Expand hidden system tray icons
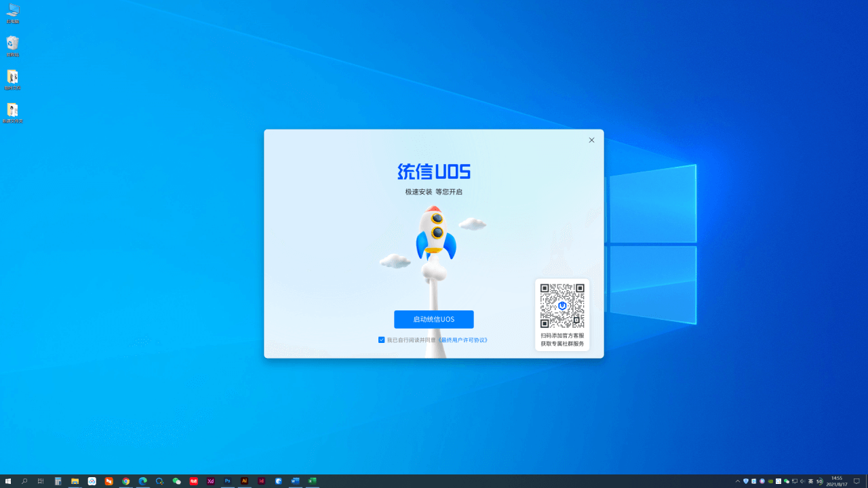868x488 pixels. pyautogui.click(x=738, y=481)
